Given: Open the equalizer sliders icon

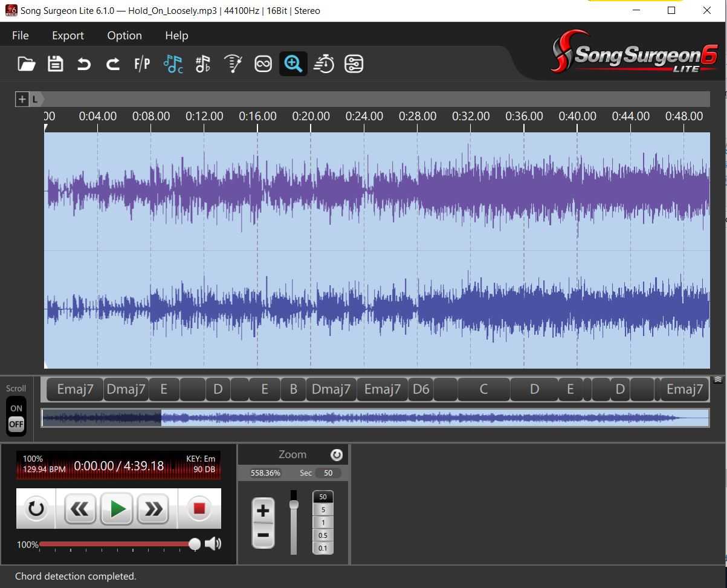Looking at the screenshot, I should click(x=354, y=63).
